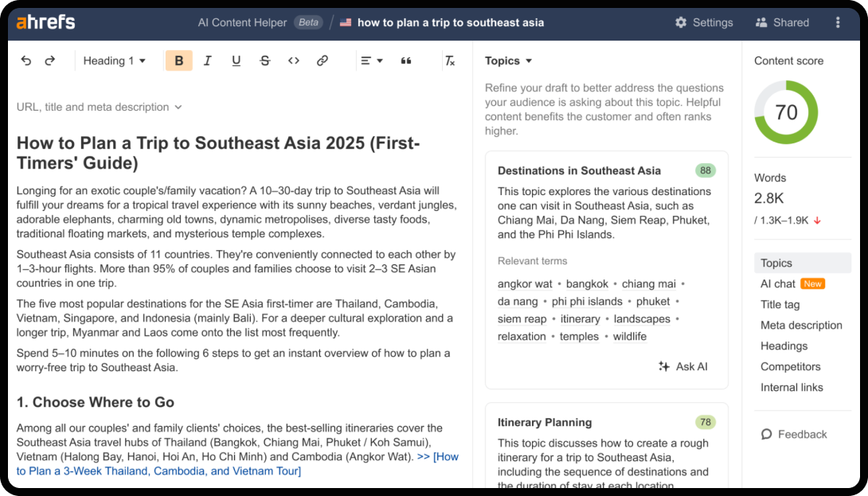Apply underline formatting
The image size is (868, 496).
click(x=237, y=61)
